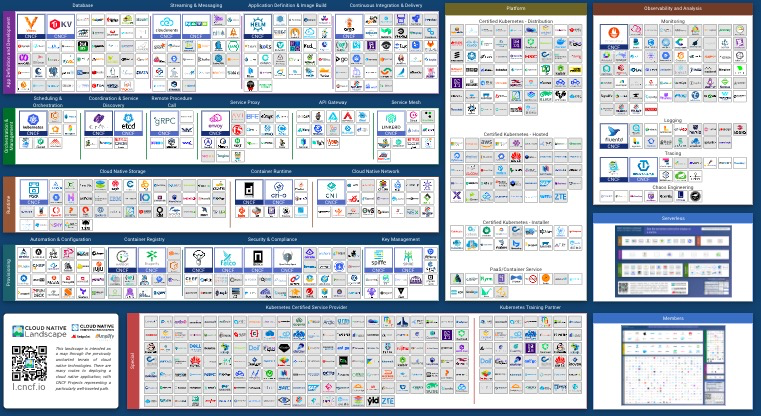Click the PaaS/Container Service heading
The width and height of the screenshot is (761, 416).
[515, 269]
